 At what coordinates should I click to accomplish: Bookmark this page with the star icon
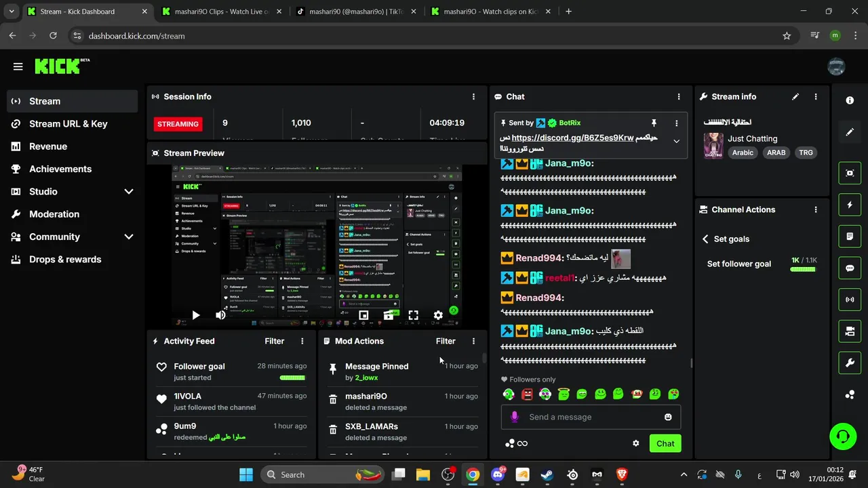[787, 36]
